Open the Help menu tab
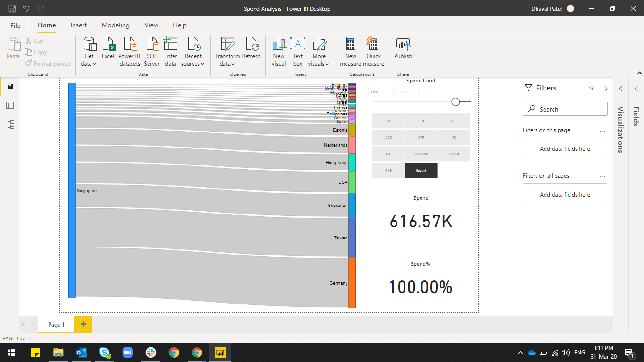 coord(180,25)
